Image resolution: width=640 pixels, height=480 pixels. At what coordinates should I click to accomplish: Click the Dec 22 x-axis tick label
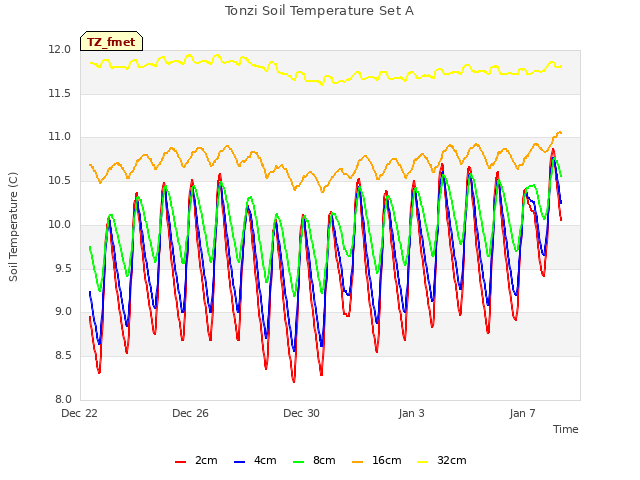80,413
